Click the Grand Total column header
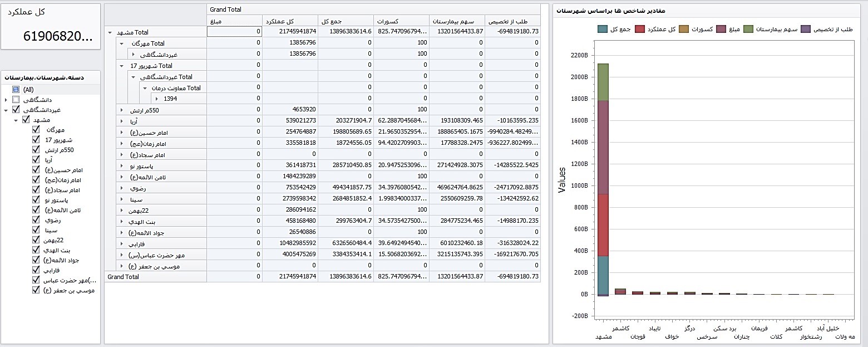Image resolution: width=868 pixels, height=347 pixels. 373,9
